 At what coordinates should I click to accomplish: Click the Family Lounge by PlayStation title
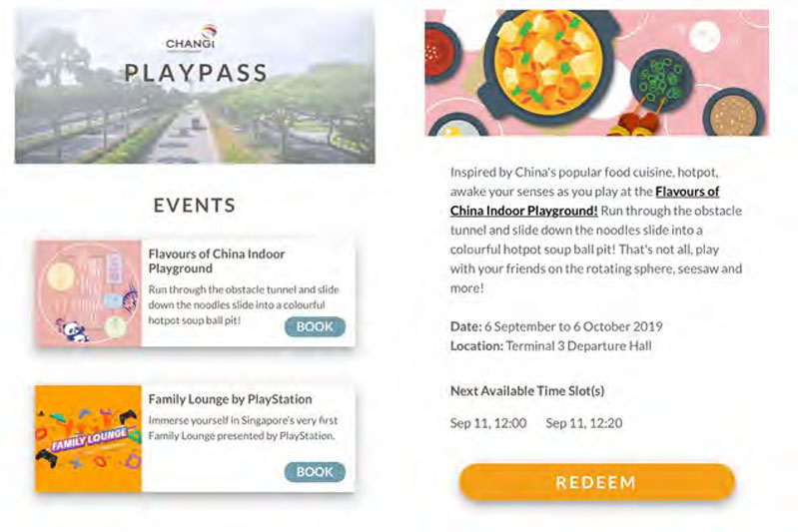(230, 399)
